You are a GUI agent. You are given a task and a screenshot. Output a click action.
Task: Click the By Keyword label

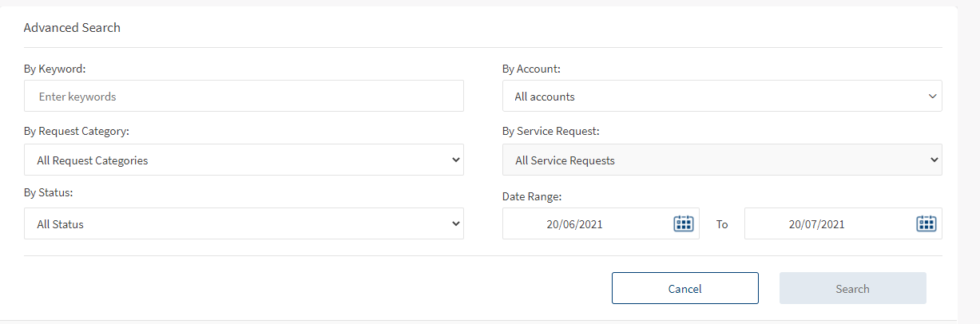(x=54, y=69)
